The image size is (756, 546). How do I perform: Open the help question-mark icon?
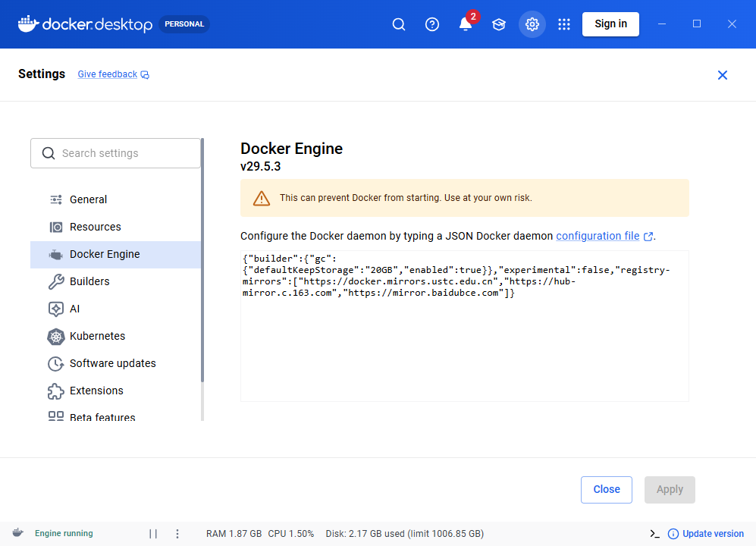point(432,24)
